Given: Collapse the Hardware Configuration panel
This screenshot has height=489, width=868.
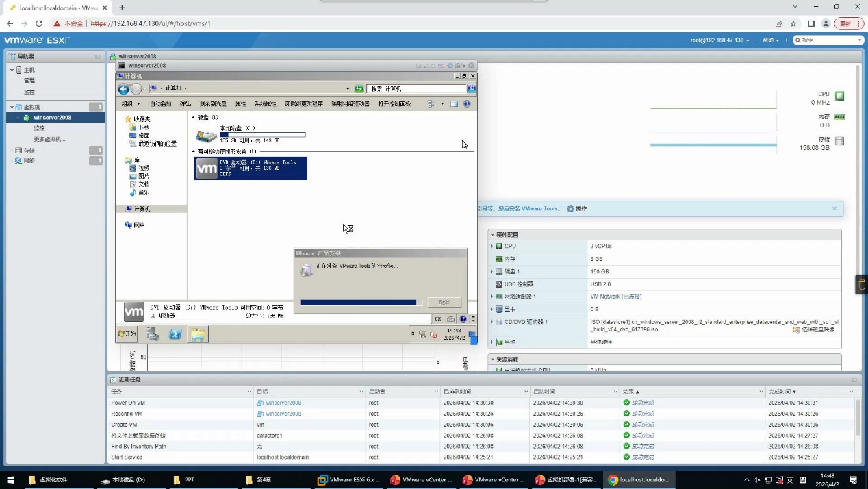Looking at the screenshot, I should coord(492,234).
